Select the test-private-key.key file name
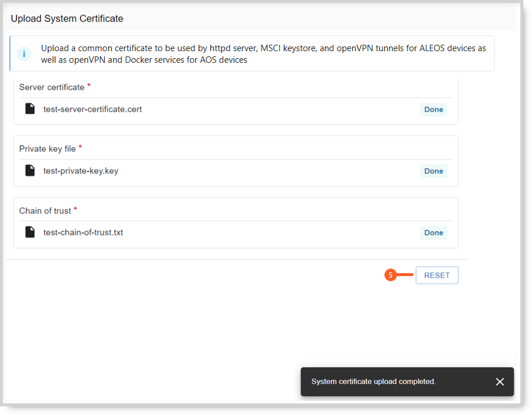 coord(81,171)
